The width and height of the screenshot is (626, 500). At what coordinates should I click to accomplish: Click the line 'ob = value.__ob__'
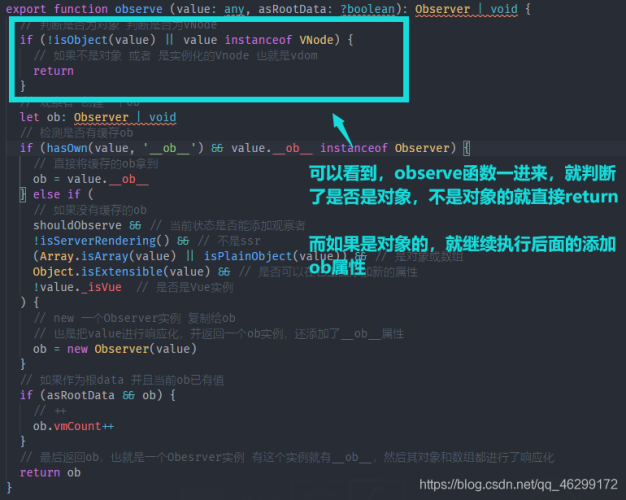tap(91, 179)
